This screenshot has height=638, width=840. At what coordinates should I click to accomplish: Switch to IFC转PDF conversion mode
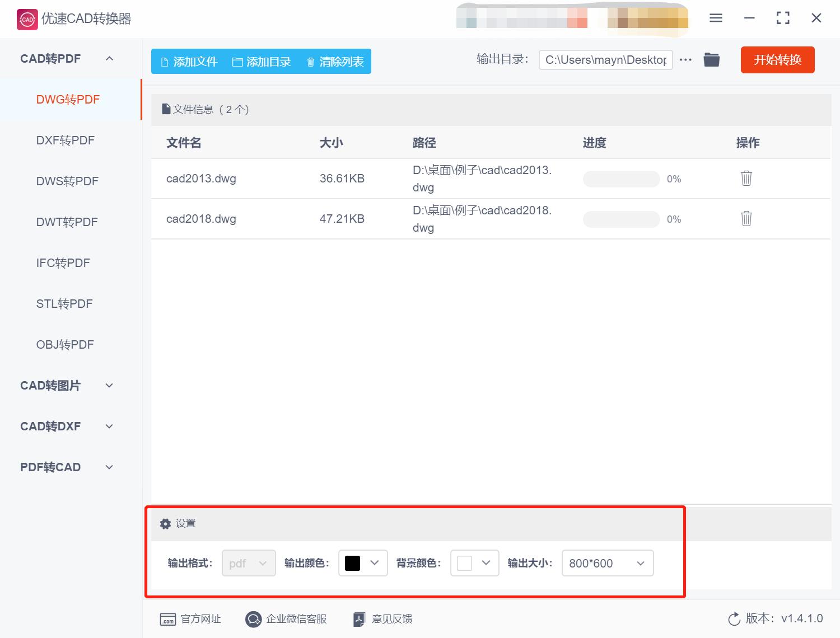pyautogui.click(x=63, y=262)
